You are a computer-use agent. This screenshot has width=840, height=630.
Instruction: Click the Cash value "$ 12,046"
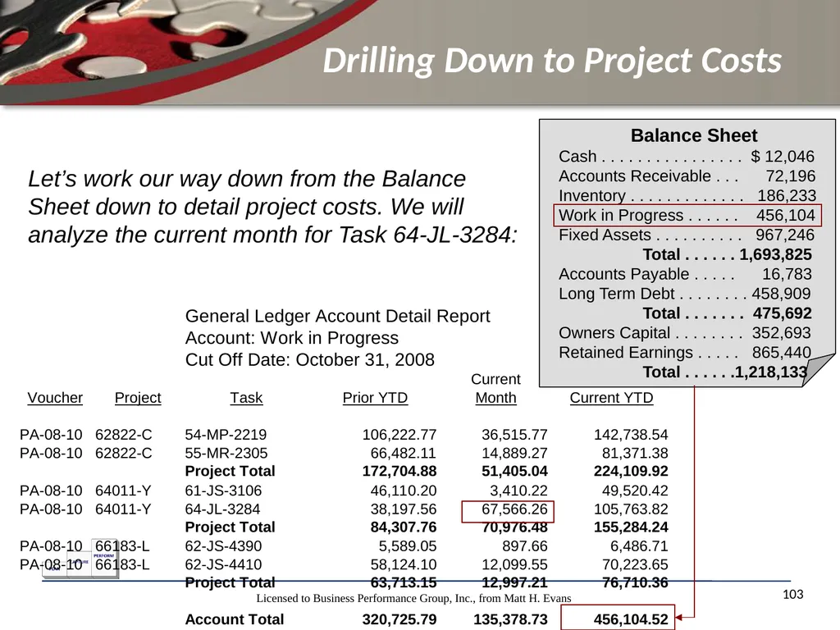[x=782, y=157]
